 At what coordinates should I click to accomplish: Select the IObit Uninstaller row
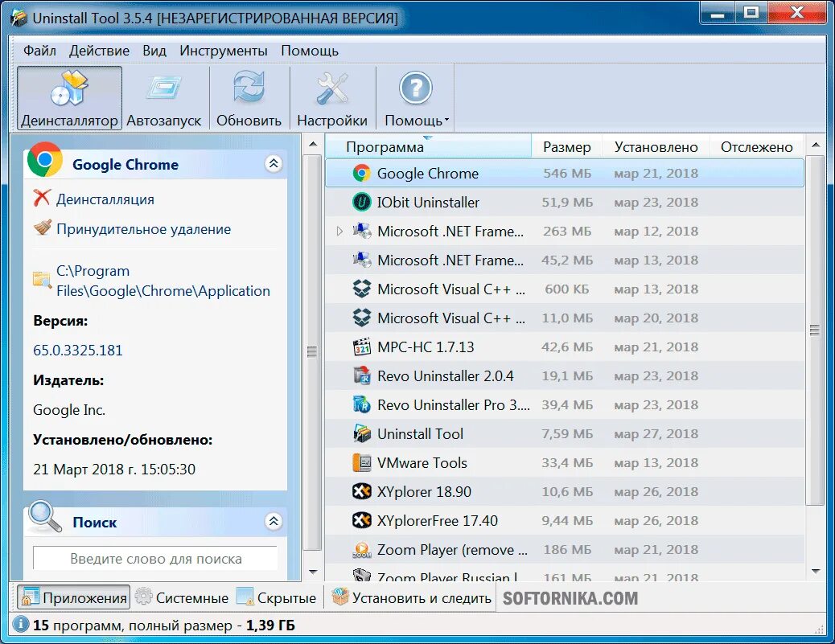point(565,203)
